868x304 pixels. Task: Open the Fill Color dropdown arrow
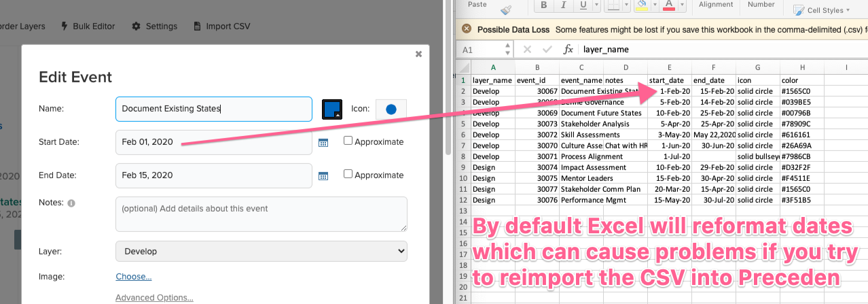tap(654, 5)
